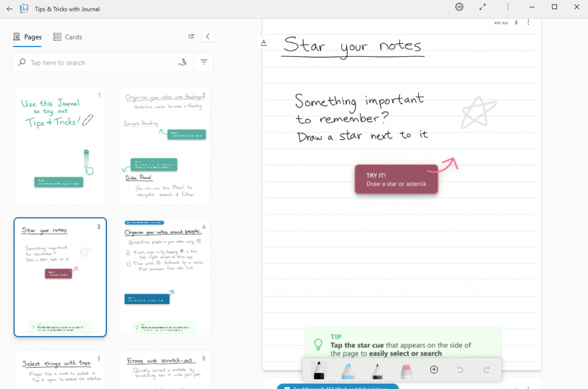588x389 pixels.
Task: Select the black pen tool
Action: click(x=318, y=370)
